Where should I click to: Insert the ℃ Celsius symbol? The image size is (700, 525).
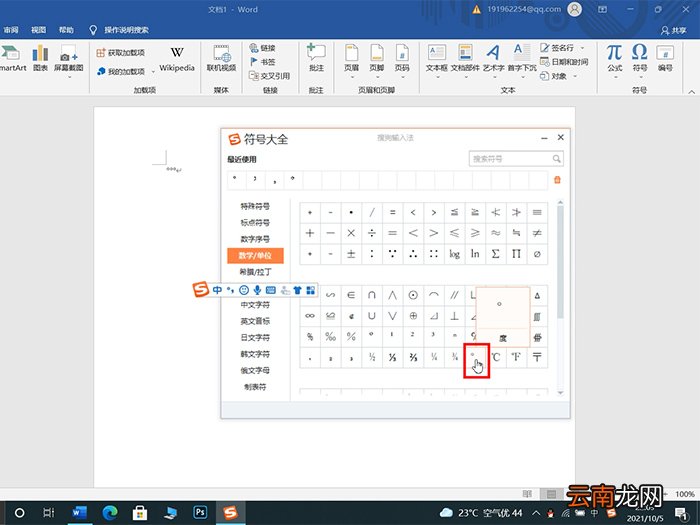(496, 357)
